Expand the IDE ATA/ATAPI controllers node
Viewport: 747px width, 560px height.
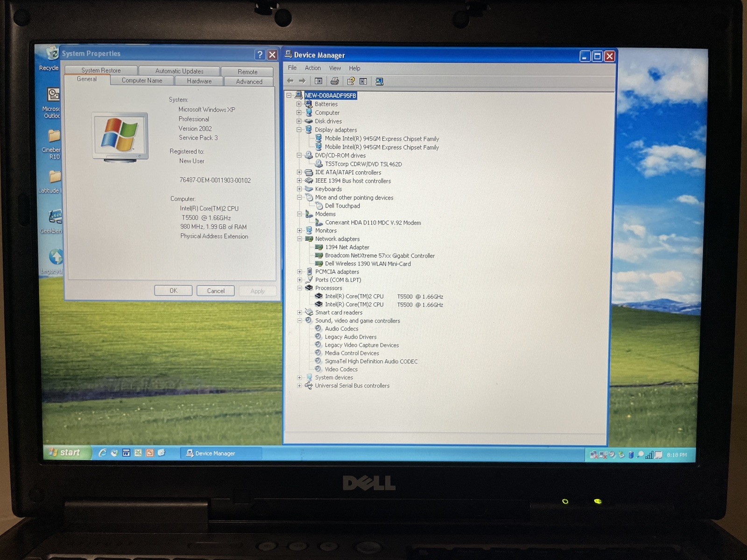pos(299,172)
